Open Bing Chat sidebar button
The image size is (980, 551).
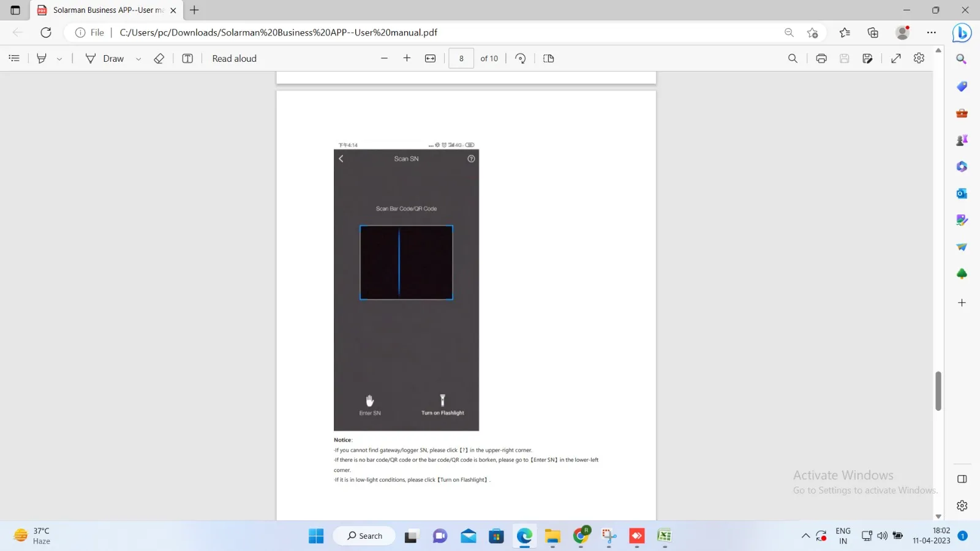point(962,32)
